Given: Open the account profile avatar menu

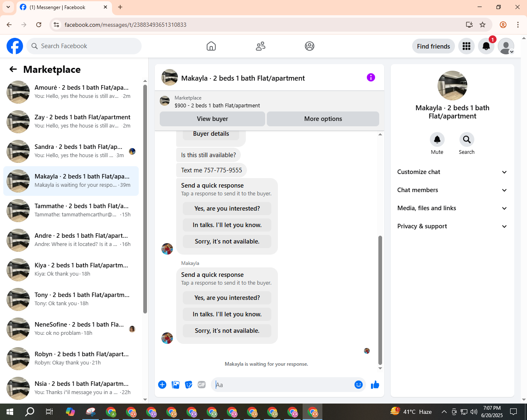Looking at the screenshot, I should pos(506,46).
